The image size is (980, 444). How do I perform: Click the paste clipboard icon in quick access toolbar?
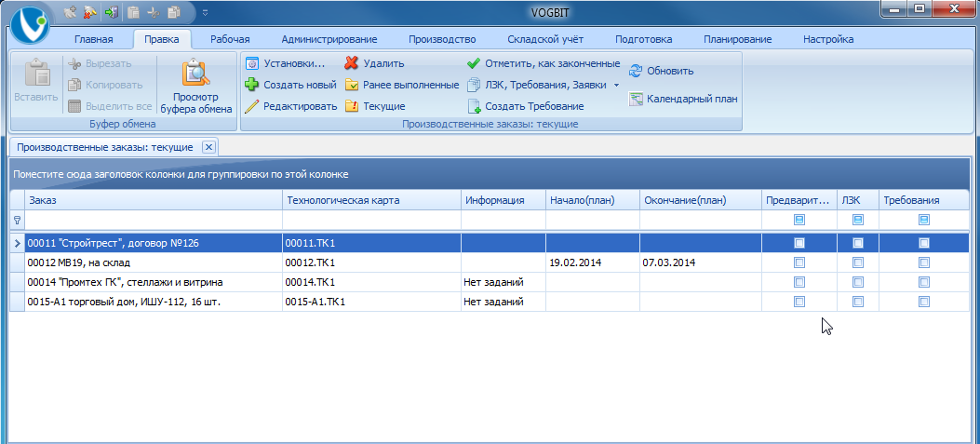pos(133,11)
